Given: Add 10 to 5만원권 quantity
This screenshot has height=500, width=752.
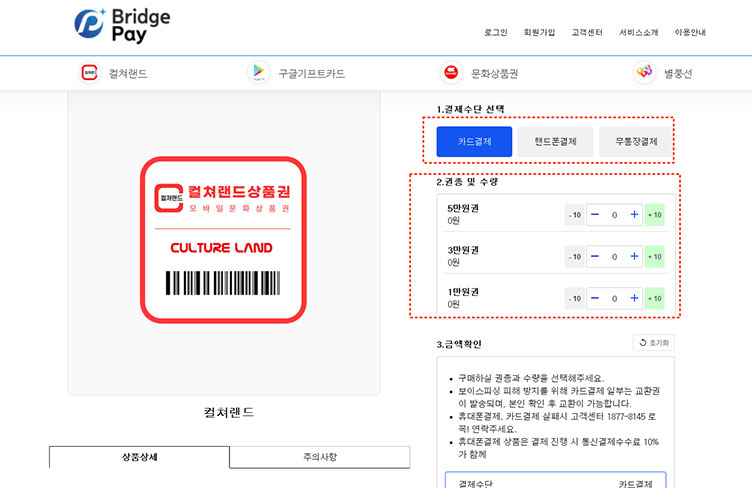Looking at the screenshot, I should point(655,215).
